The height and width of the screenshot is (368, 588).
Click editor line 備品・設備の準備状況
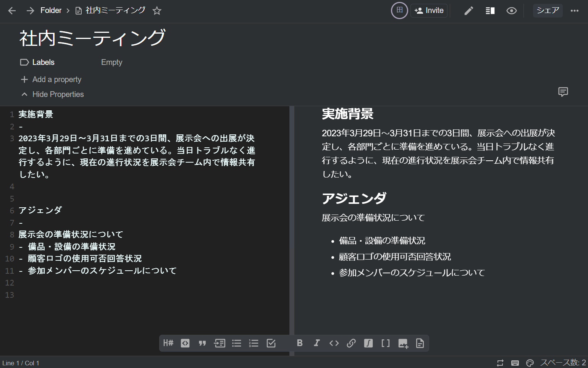click(71, 247)
